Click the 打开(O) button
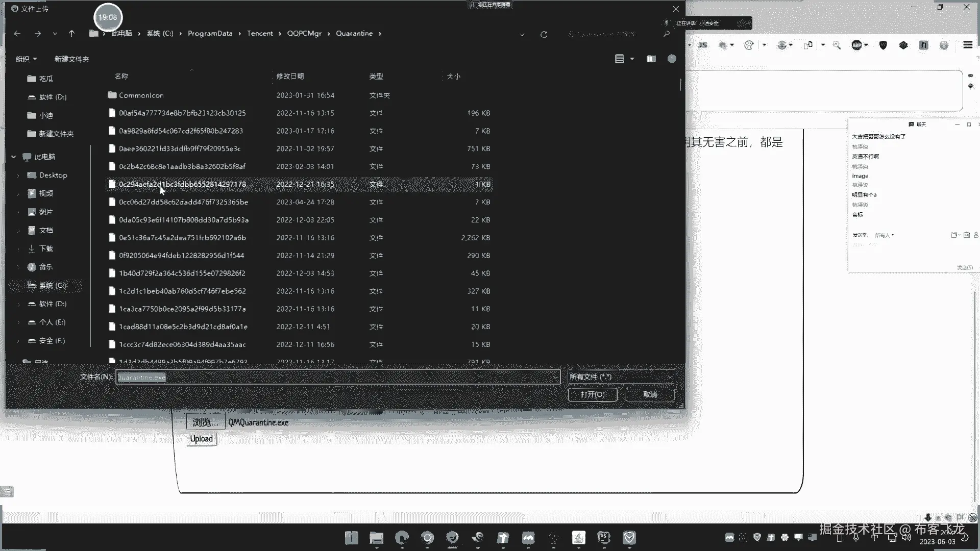This screenshot has width=980, height=551. pyautogui.click(x=592, y=394)
